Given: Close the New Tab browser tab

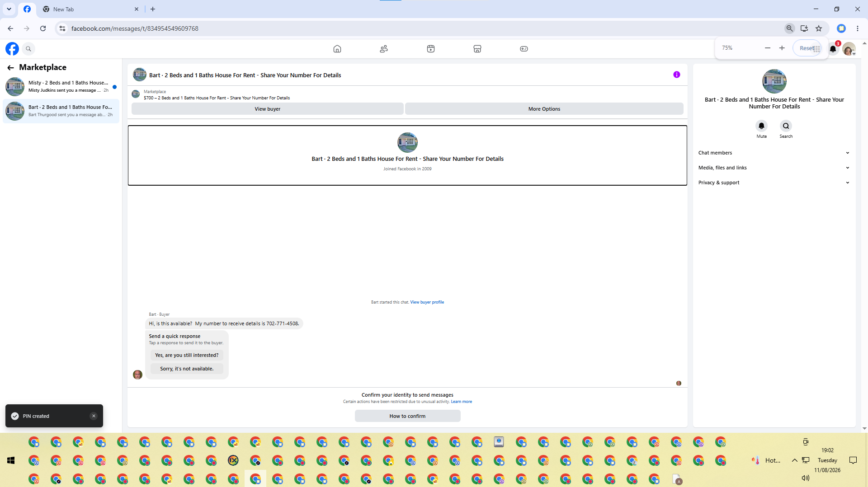Looking at the screenshot, I should (x=137, y=9).
